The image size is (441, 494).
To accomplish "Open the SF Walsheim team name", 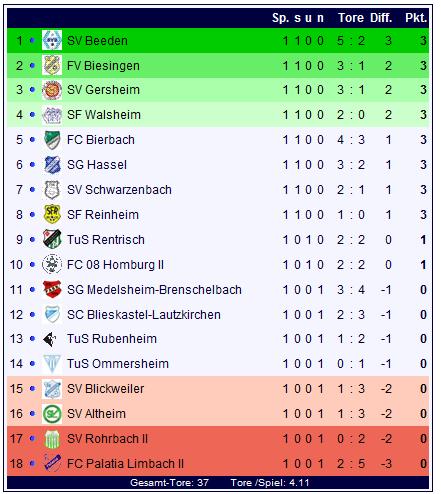I will click(104, 115).
